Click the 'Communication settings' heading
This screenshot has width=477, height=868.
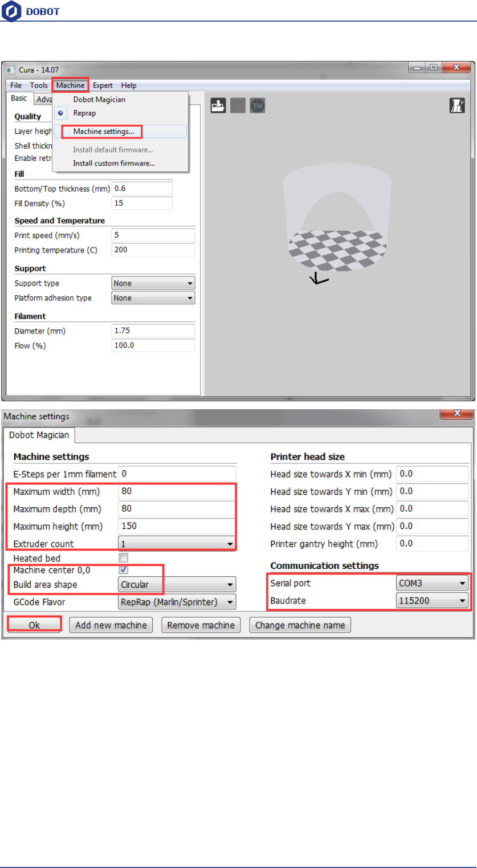324,566
